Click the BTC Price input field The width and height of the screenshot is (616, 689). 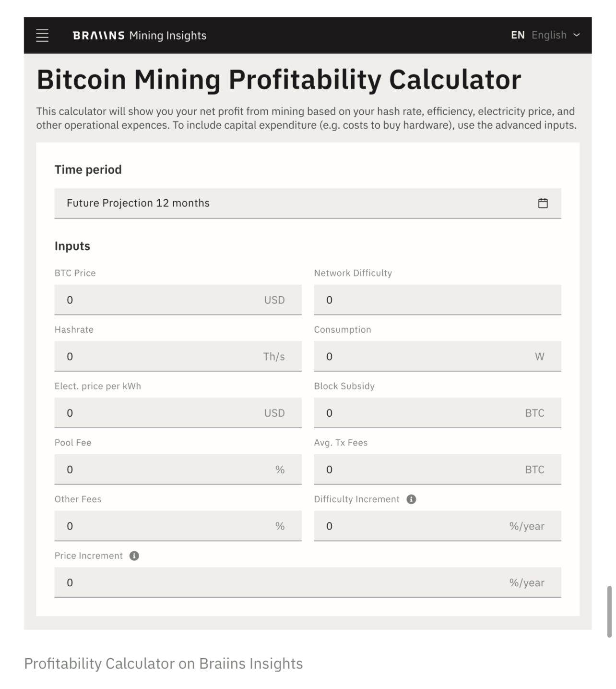coord(163,300)
